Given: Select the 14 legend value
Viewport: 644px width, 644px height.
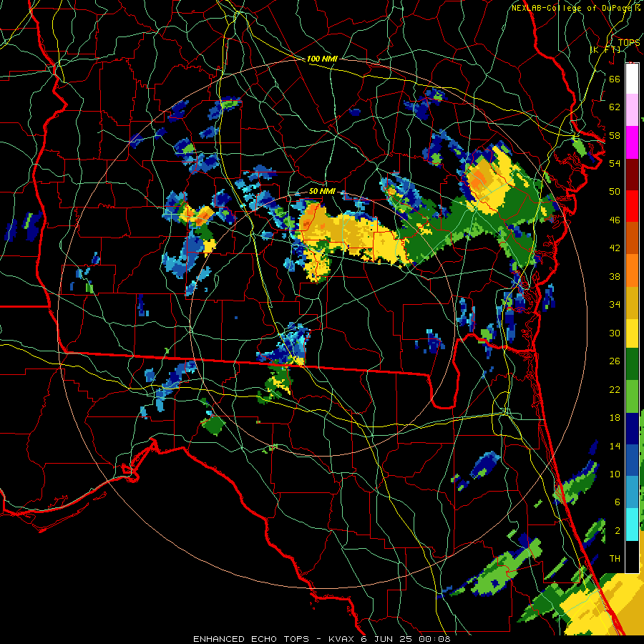Looking at the screenshot, I should 615,446.
